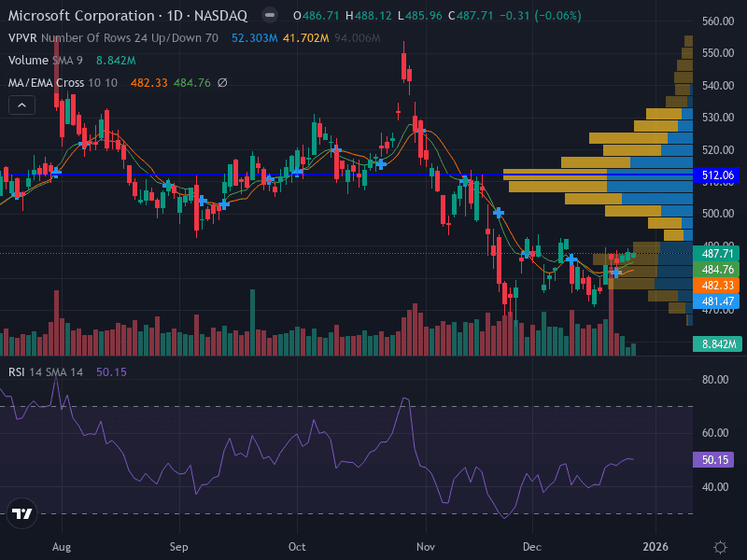The height and width of the screenshot is (560, 747).
Task: Select the Volume SMA 9 indicator label
Action: pyautogui.click(x=45, y=61)
